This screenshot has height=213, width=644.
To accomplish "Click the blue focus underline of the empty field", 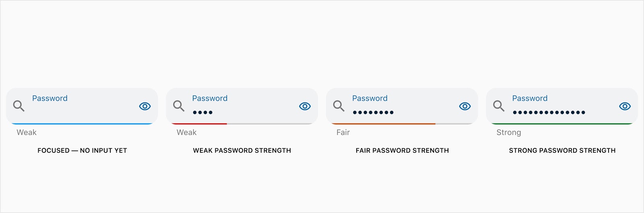I will pos(82,124).
